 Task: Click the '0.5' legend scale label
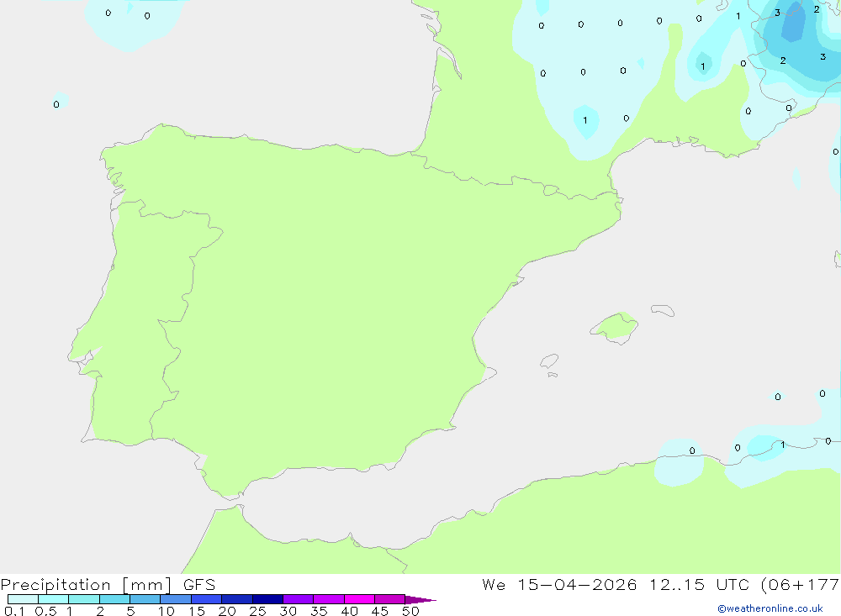pos(45,611)
